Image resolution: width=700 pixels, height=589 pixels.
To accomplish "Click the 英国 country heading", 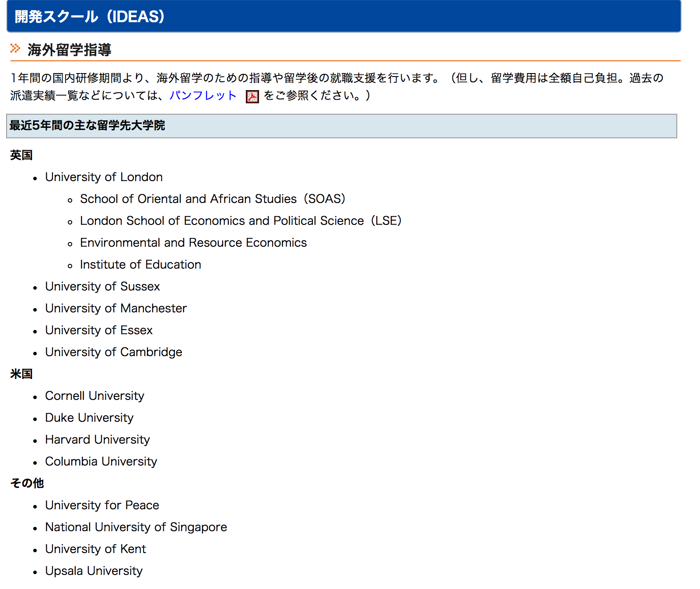I will (21, 155).
